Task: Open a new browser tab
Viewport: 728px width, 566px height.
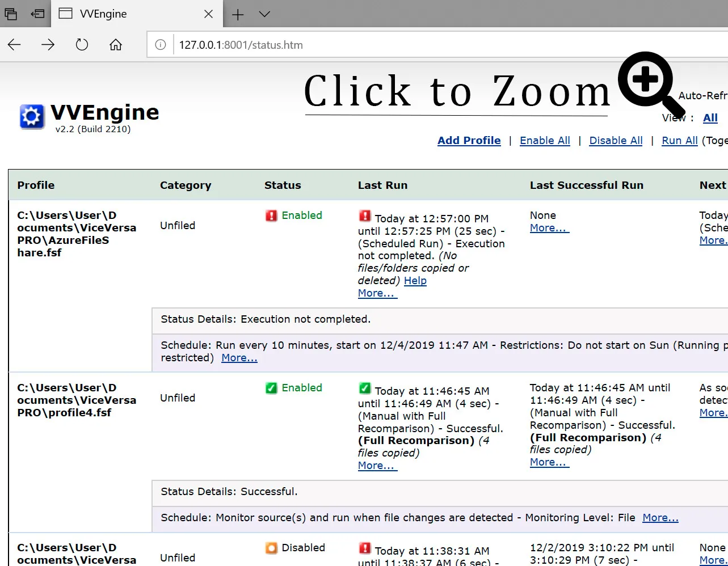Action: [238, 14]
